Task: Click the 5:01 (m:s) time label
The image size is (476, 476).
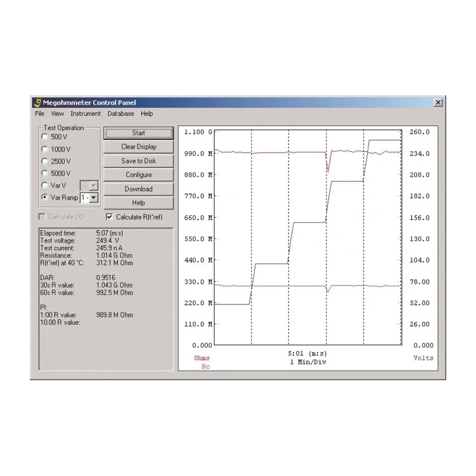Action: (x=307, y=353)
